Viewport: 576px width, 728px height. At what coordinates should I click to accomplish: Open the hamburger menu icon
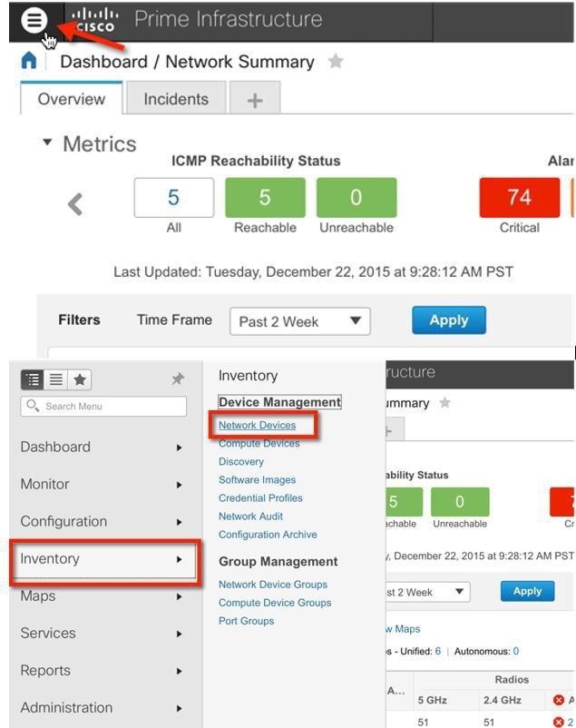pyautogui.click(x=34, y=20)
